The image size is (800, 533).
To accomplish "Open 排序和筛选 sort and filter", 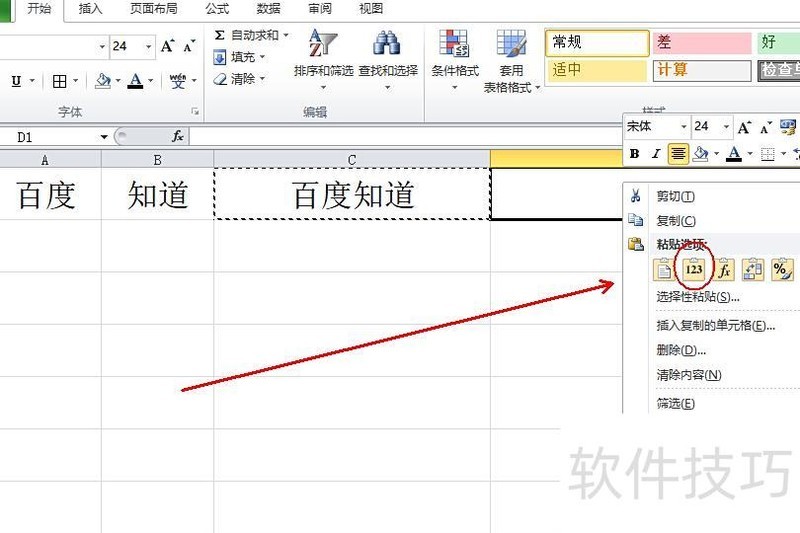I will [x=323, y=60].
